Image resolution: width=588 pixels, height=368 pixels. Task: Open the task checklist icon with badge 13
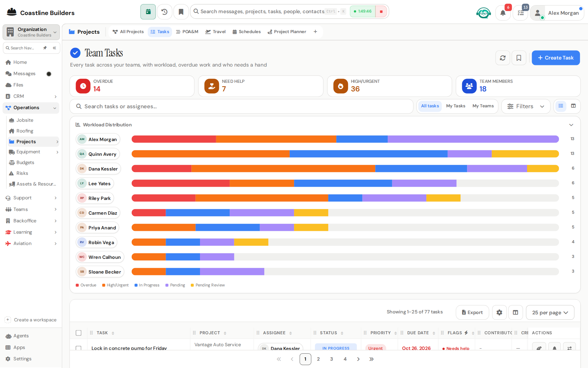(x=520, y=13)
